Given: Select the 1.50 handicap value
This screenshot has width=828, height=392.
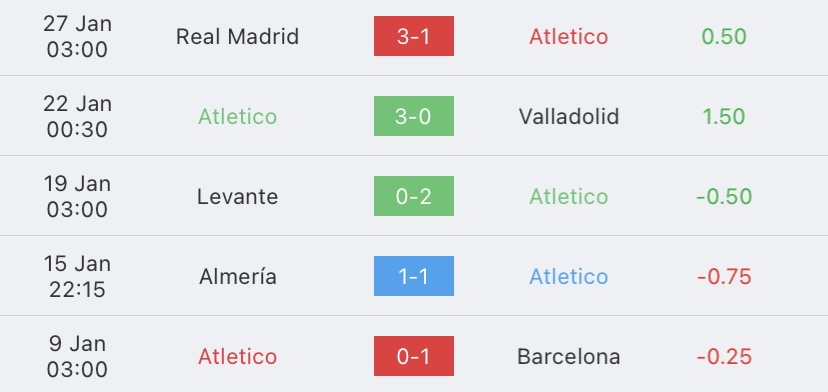Looking at the screenshot, I should coord(724,116).
